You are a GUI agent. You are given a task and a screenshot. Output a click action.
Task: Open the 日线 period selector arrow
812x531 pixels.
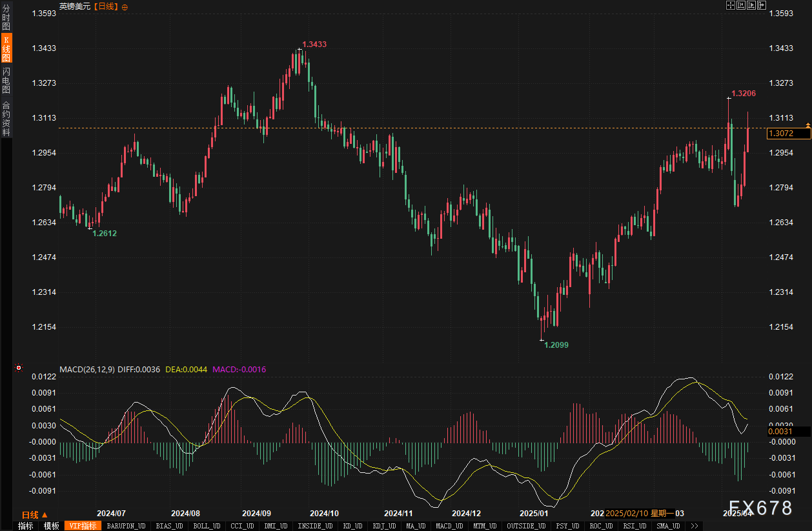tap(45, 515)
